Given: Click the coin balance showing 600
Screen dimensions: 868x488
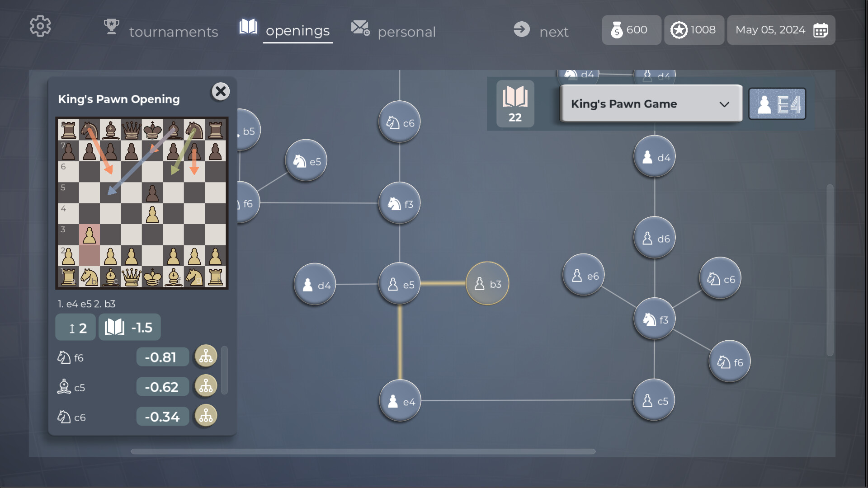Looking at the screenshot, I should 631,30.
